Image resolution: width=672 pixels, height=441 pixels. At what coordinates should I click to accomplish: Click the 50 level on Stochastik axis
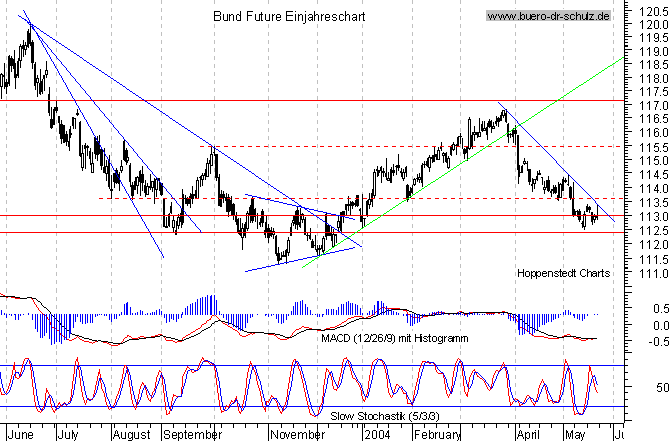point(660,386)
